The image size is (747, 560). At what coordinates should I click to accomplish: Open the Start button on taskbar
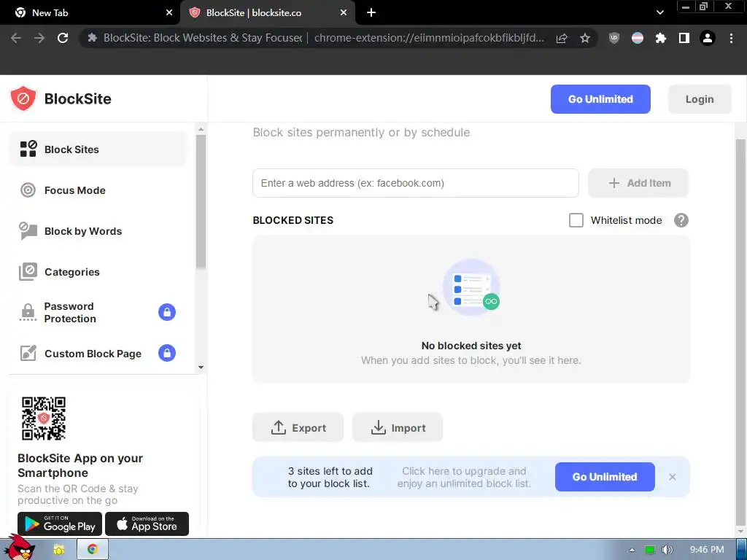click(19, 547)
